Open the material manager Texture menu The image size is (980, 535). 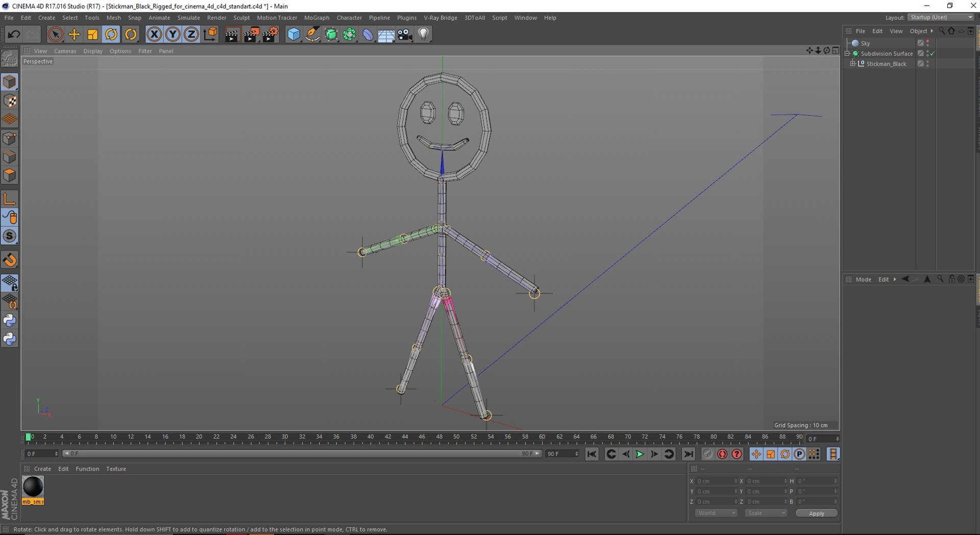(x=116, y=469)
